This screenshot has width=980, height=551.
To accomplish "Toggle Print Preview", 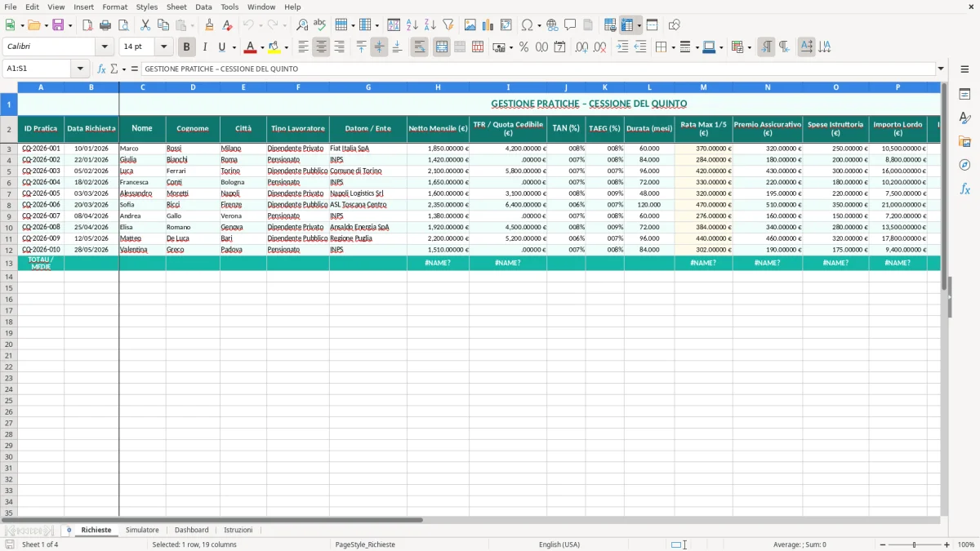I will tap(123, 25).
